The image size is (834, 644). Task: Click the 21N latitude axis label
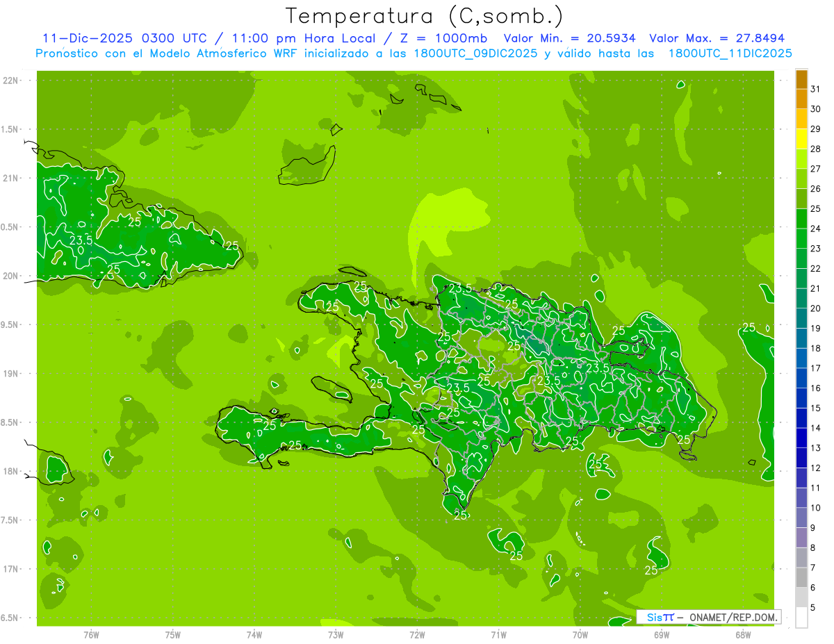10,179
